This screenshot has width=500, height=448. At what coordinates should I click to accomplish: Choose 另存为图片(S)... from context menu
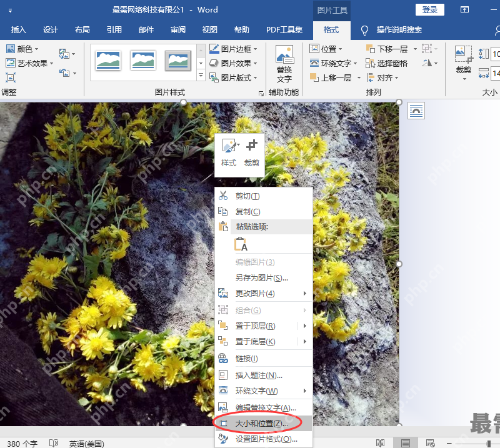click(x=263, y=278)
